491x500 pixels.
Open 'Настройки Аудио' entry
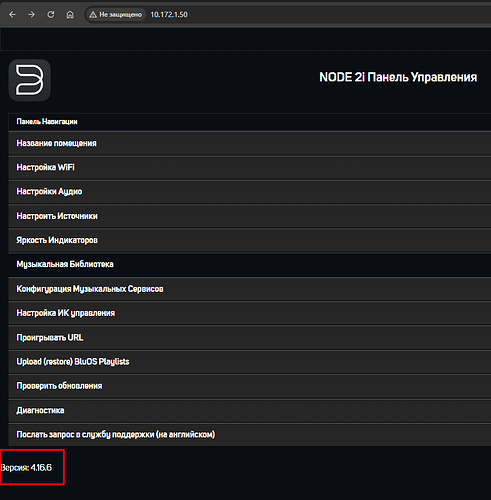(x=250, y=192)
